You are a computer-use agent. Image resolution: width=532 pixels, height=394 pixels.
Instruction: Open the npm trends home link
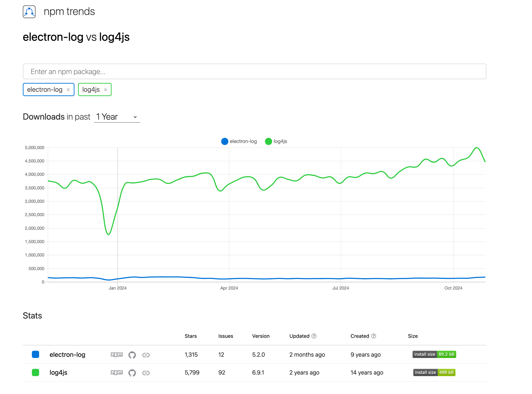point(69,12)
